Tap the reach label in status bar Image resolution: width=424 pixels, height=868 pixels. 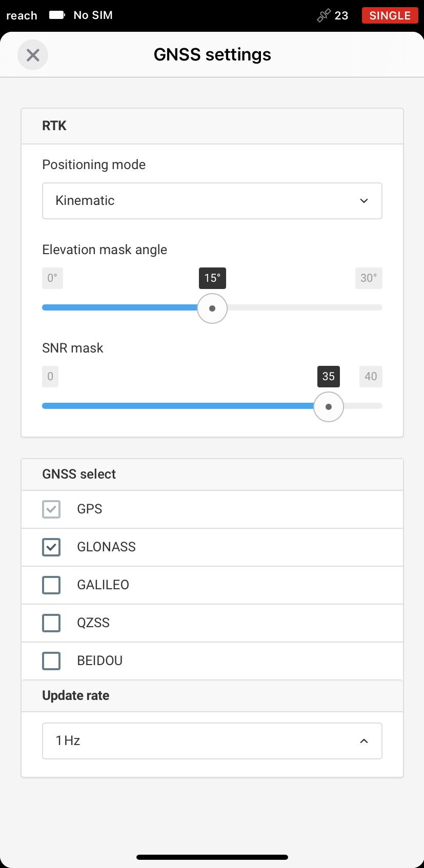pos(22,15)
